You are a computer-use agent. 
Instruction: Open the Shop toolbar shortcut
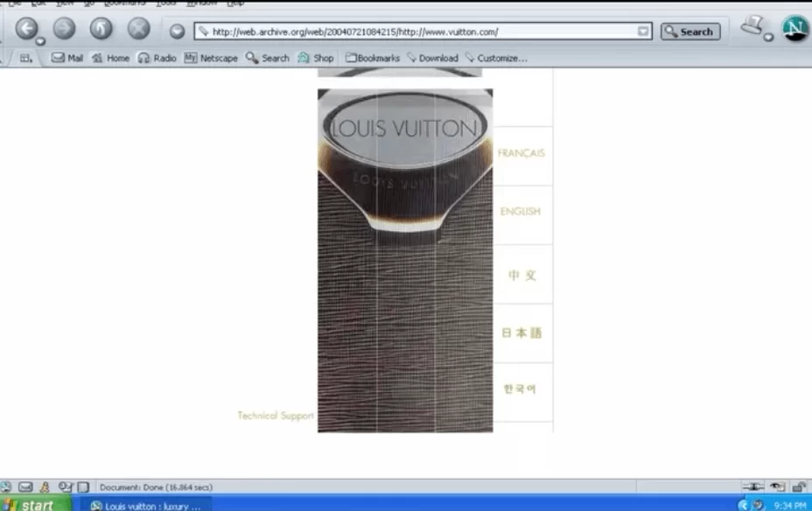tap(316, 58)
